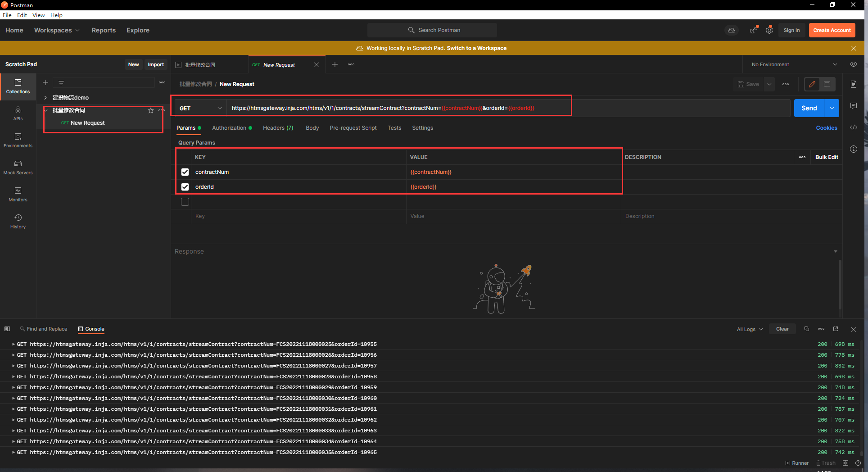The height and width of the screenshot is (472, 868).
Task: Open the response panel collapse arrow
Action: (x=836, y=251)
